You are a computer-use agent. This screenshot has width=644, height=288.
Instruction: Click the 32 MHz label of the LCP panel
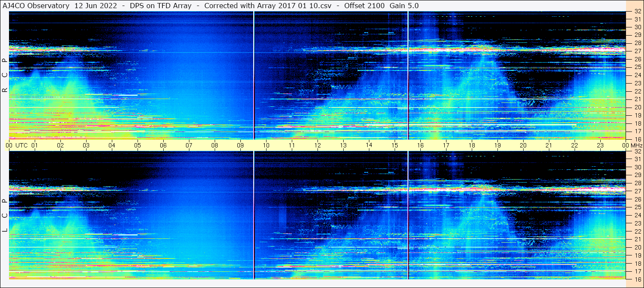(637, 151)
